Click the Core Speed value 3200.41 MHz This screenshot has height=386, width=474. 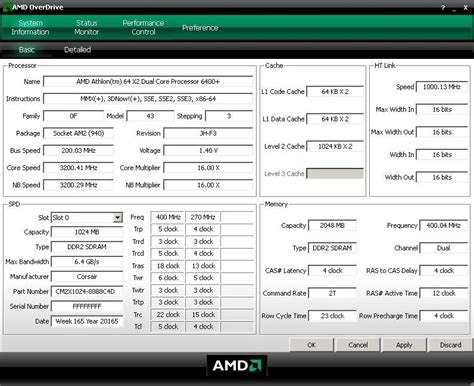(79, 168)
